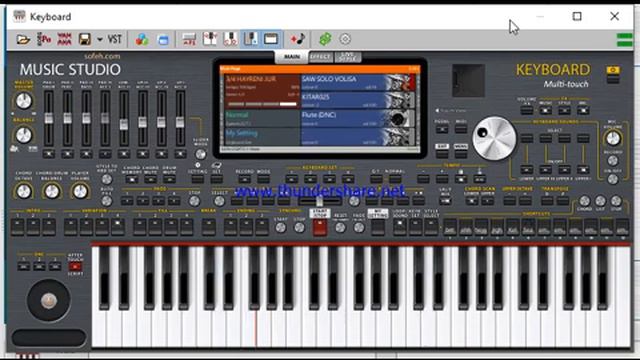Click the Synchro Start knob button
This screenshot has height=360, width=640.
point(280,228)
